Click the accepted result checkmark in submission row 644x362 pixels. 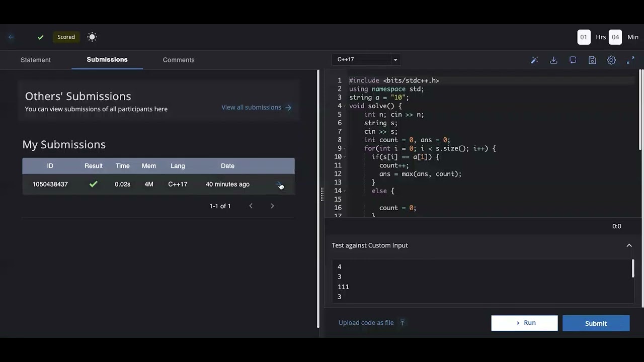click(94, 184)
